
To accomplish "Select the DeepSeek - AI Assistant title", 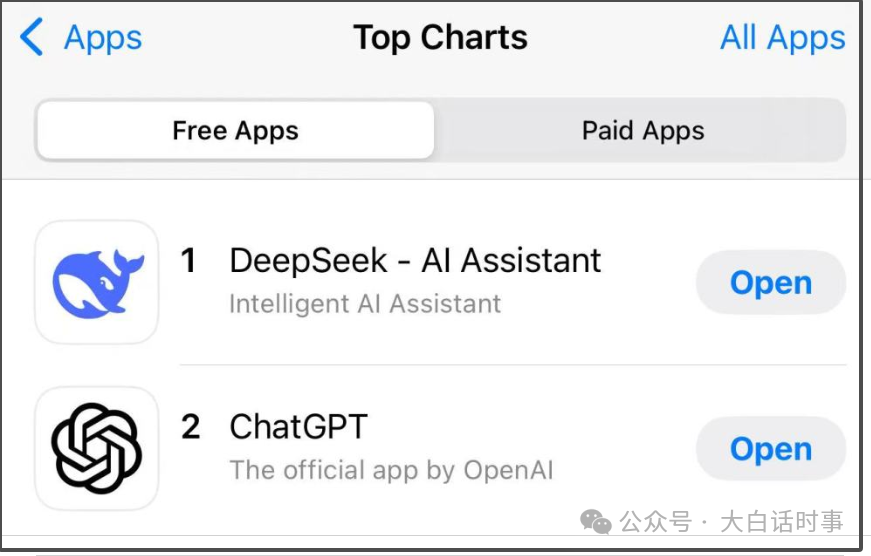I will coord(415,261).
